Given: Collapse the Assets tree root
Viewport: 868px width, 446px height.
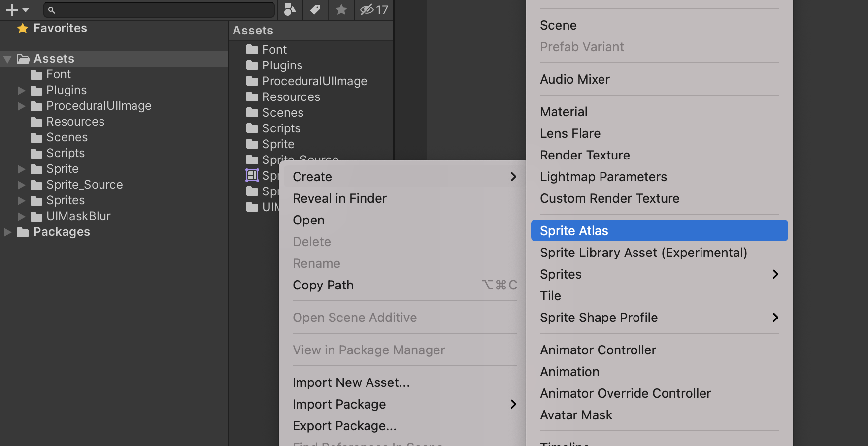Looking at the screenshot, I should (7, 59).
